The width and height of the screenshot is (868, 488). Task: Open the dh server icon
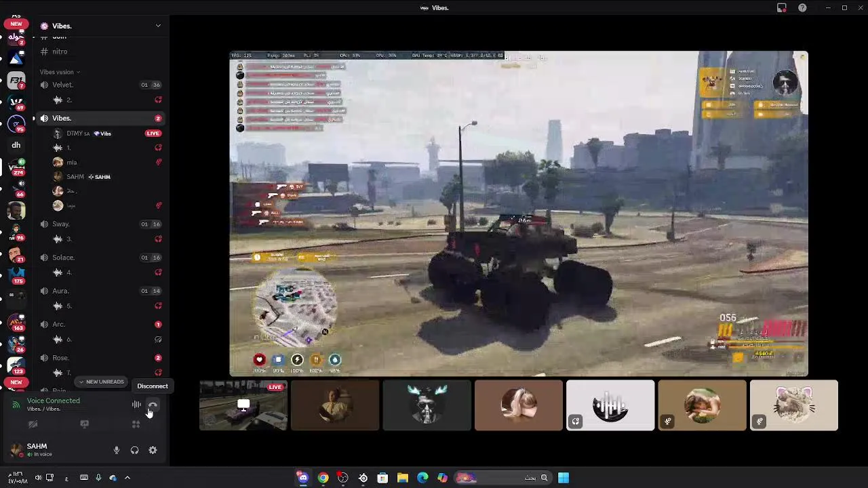[16, 145]
